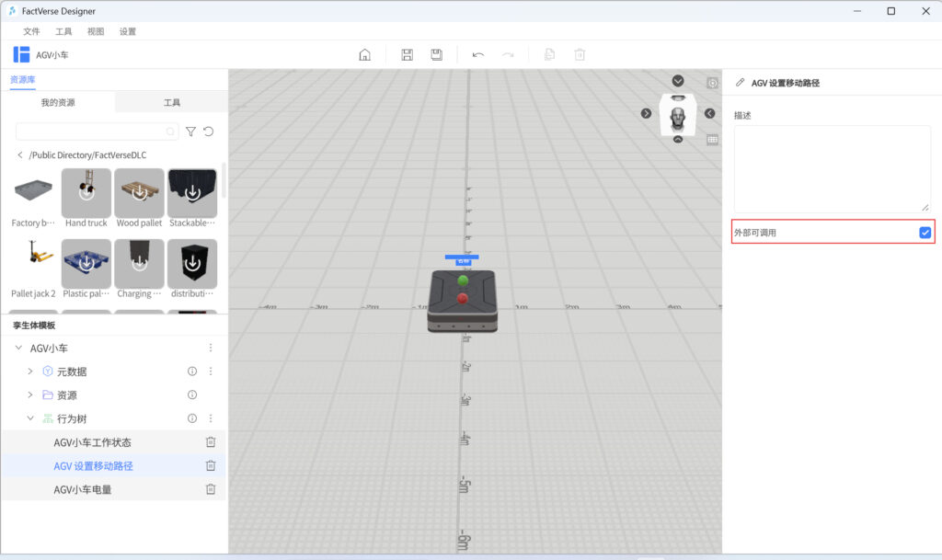The image size is (942, 560).
Task: Toggle the viewport grid icon
Action: [713, 140]
